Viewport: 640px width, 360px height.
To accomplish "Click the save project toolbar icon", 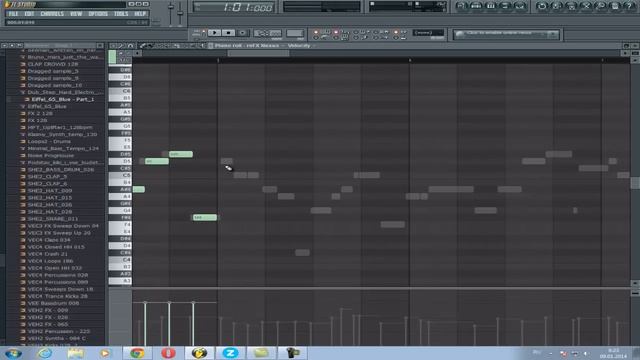I will click(556, 6).
